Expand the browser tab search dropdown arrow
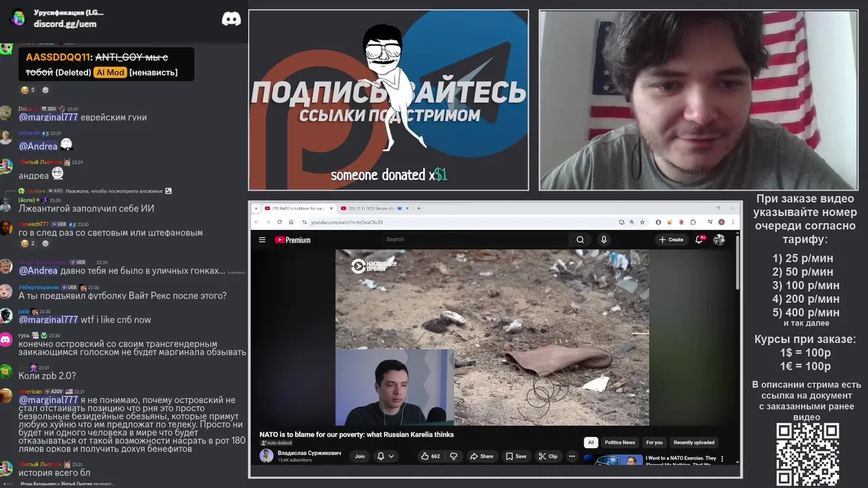 256,208
